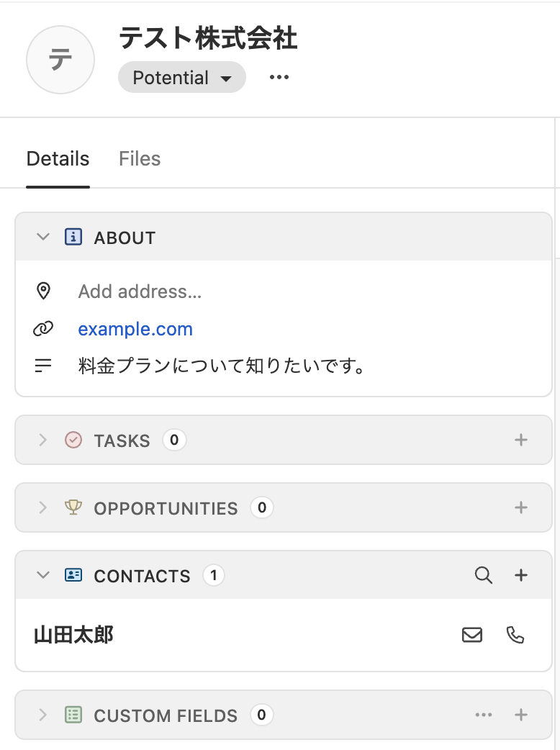Screen dimensions: 560x750
Task: Expand the Custom Fields section
Action: (x=43, y=715)
